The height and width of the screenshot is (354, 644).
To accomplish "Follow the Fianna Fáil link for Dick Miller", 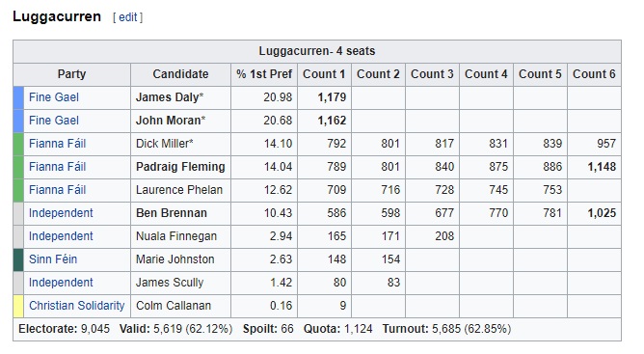I will [x=58, y=144].
